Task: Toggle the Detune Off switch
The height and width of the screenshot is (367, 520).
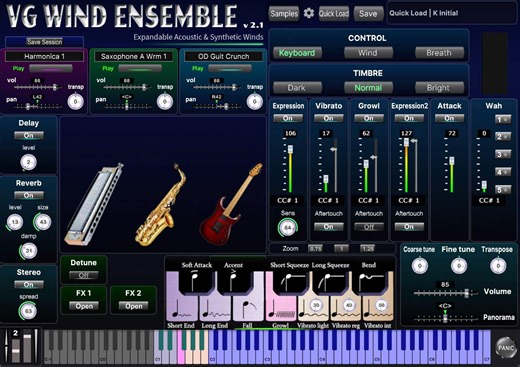Action: 84,275
